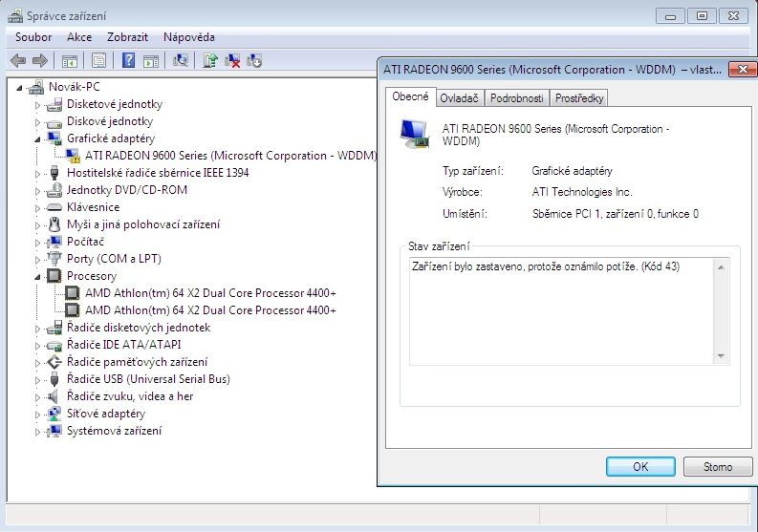Open the Nápověda menu
Image resolution: width=758 pixels, height=532 pixels.
tap(189, 37)
